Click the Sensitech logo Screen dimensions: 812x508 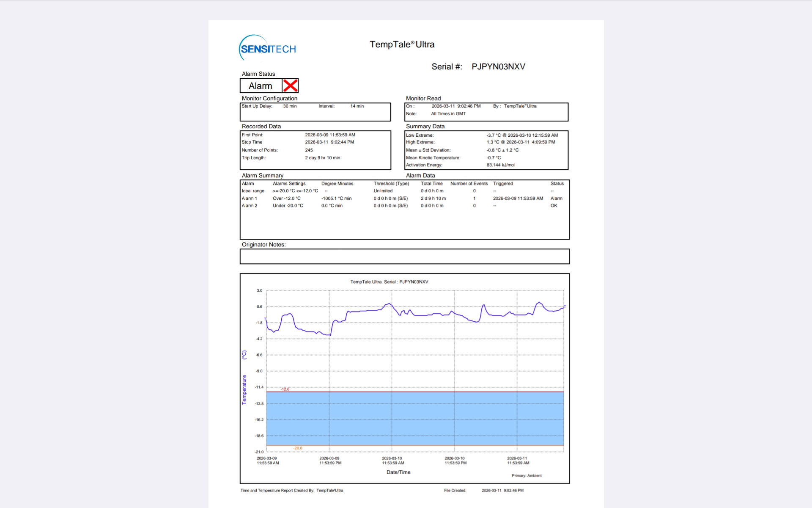[x=268, y=48]
